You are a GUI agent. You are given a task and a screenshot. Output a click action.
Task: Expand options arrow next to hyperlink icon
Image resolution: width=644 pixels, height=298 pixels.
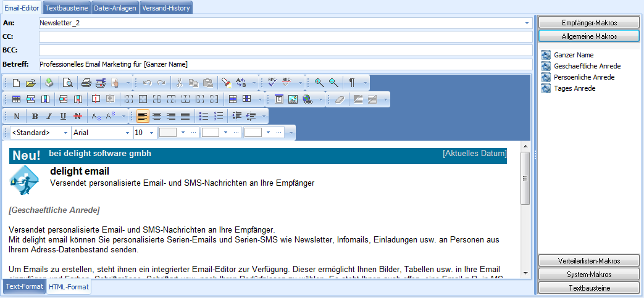pyautogui.click(x=321, y=99)
